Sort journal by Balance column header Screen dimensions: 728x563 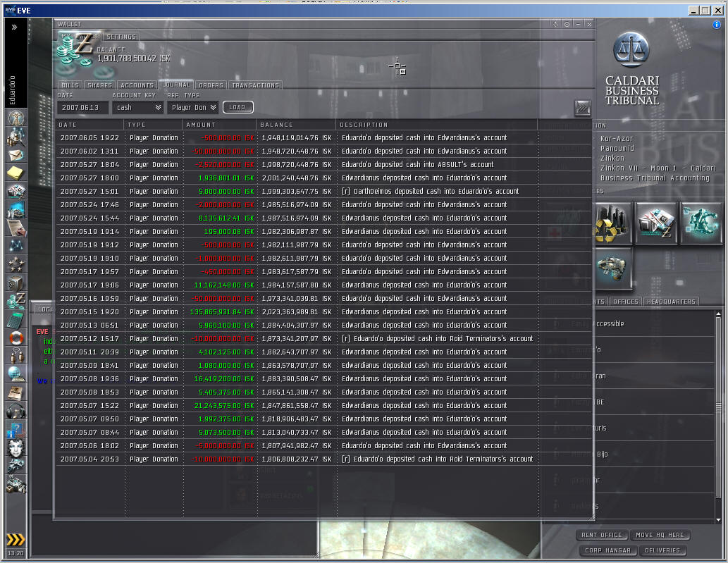pyautogui.click(x=296, y=125)
